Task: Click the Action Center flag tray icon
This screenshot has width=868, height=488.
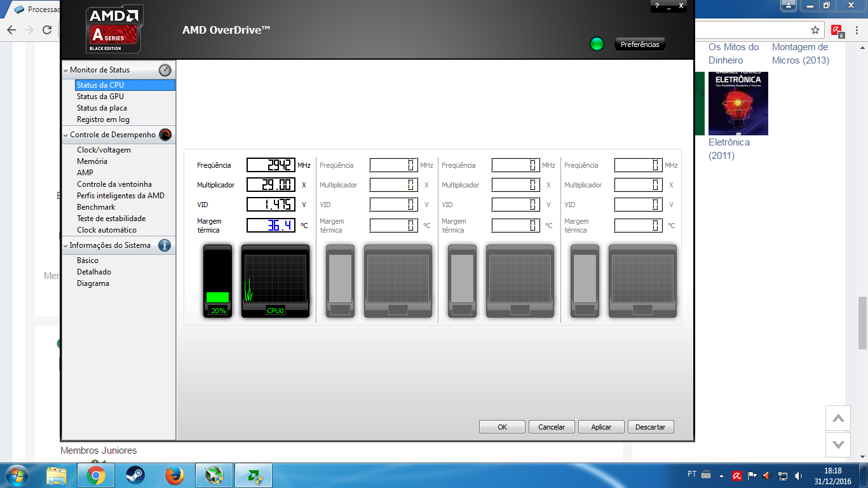Action: (x=752, y=475)
